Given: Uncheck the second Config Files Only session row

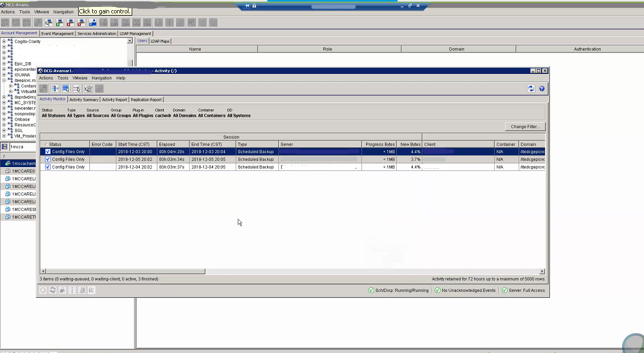Looking at the screenshot, I should pyautogui.click(x=48, y=159).
